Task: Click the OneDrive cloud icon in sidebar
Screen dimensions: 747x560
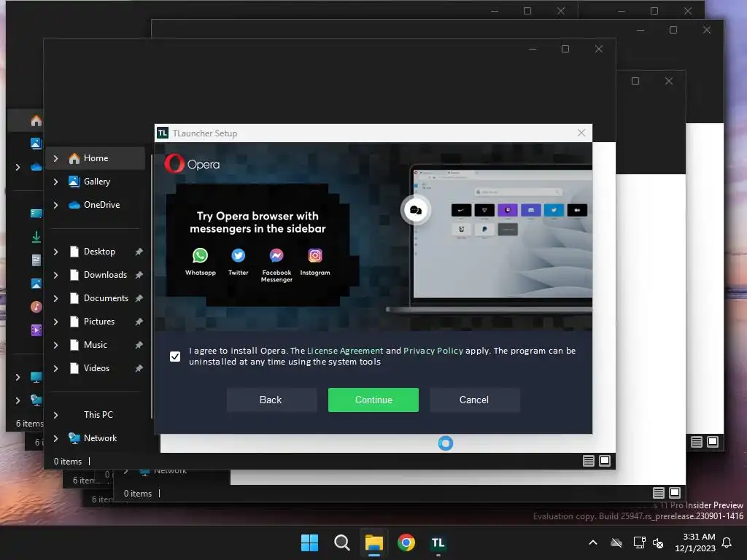Action: click(74, 205)
